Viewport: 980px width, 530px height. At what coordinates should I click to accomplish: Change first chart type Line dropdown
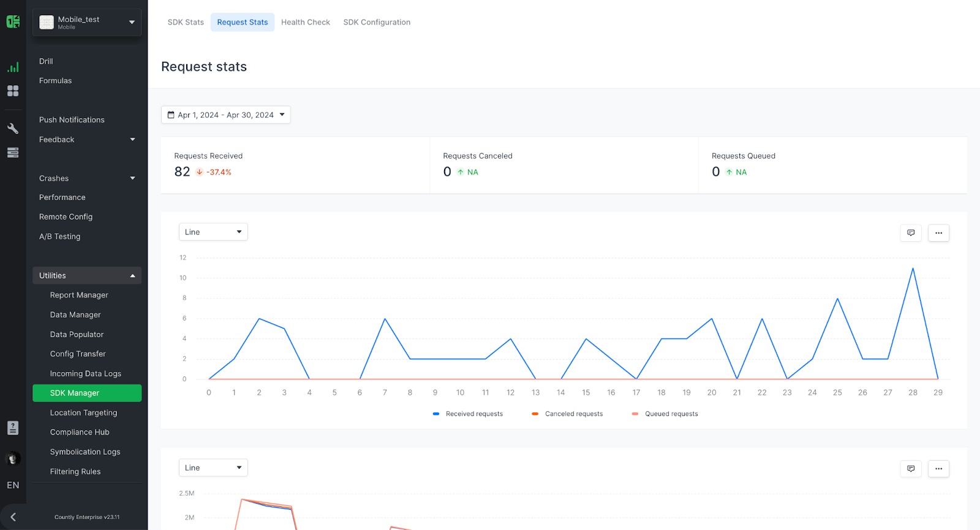(213, 232)
